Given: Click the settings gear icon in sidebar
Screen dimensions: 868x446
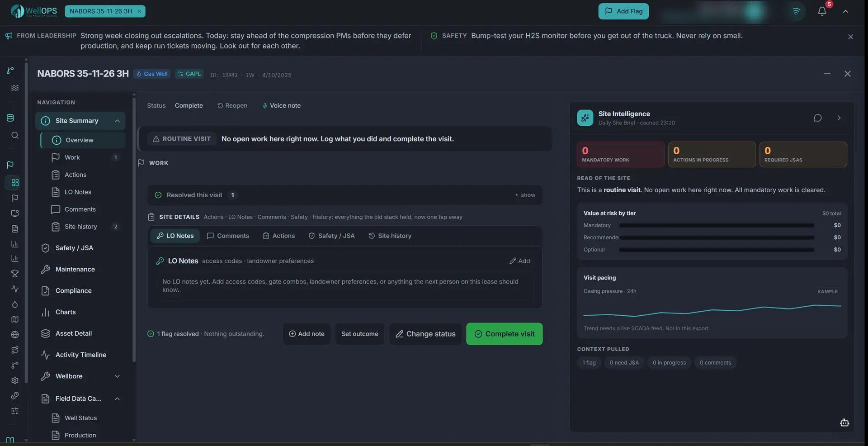Looking at the screenshot, I should point(14,380).
